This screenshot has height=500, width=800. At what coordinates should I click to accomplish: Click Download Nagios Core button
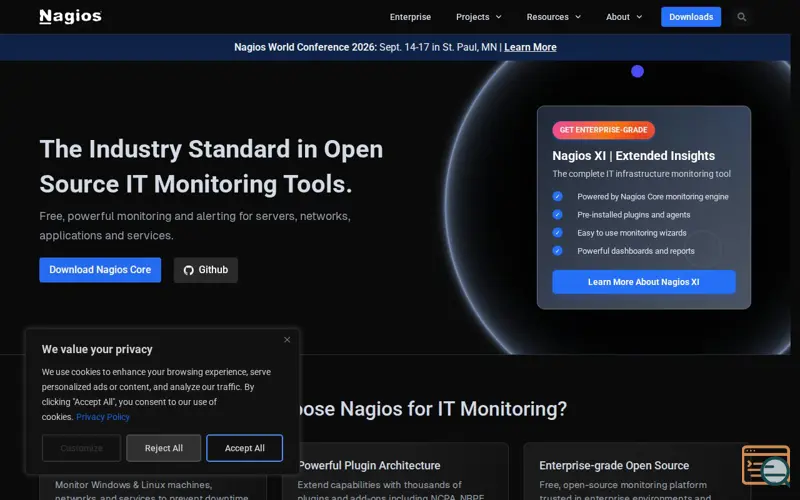point(100,270)
